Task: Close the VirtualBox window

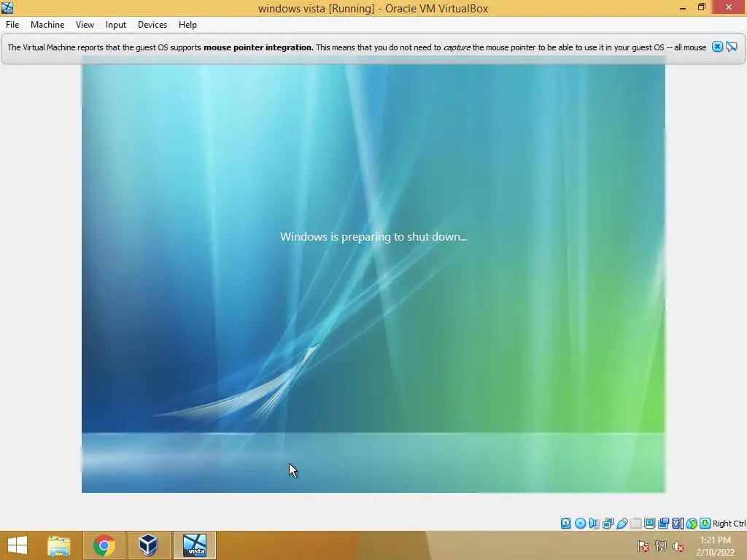Action: [x=729, y=7]
